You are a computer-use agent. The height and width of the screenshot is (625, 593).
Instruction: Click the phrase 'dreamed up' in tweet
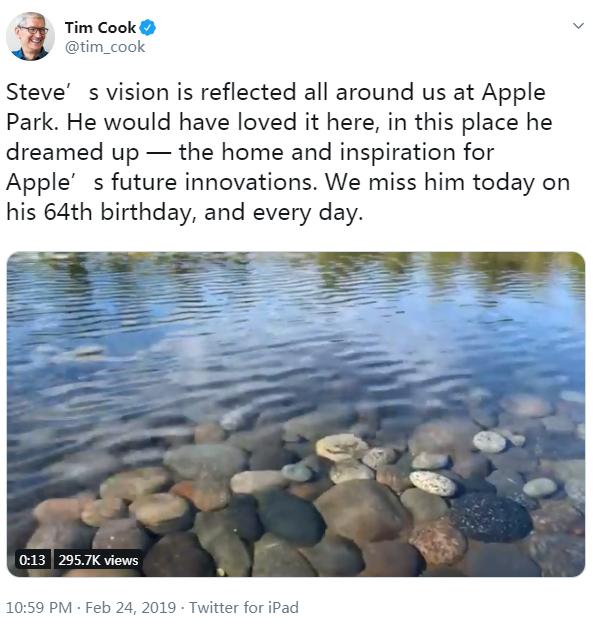point(73,152)
